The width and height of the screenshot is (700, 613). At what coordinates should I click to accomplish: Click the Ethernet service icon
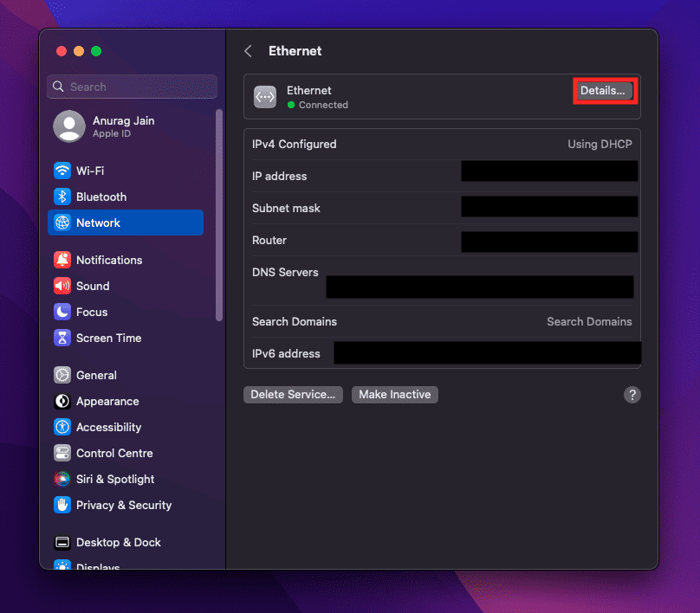265,97
